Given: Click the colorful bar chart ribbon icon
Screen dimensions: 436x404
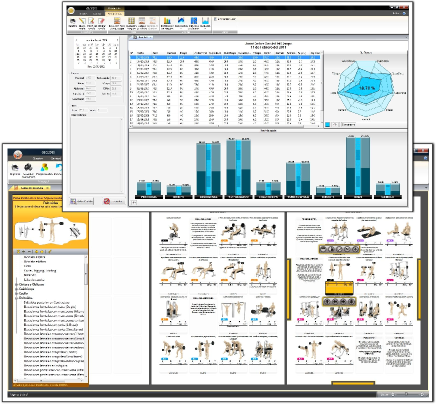Looking at the screenshot, I should 167,22.
